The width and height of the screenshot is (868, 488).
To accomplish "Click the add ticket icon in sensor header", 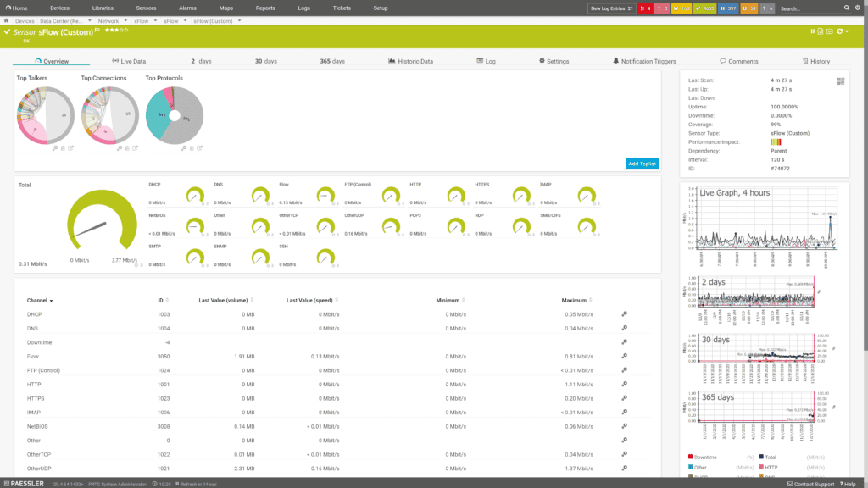I will pos(821,31).
